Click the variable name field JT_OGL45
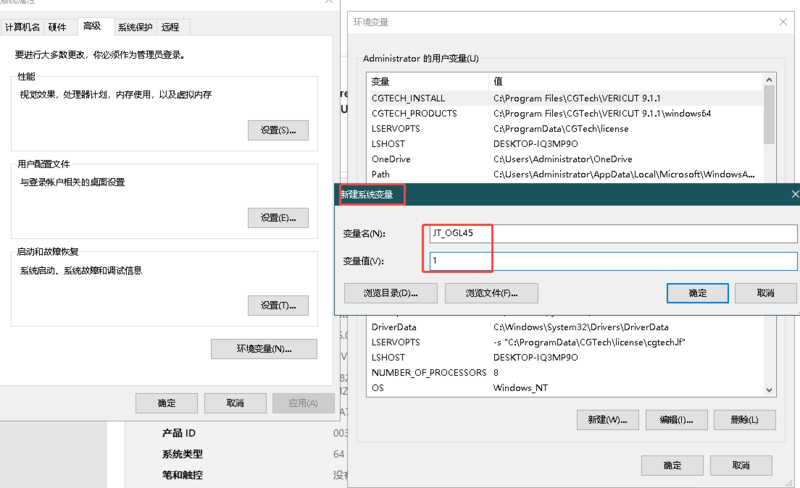The width and height of the screenshot is (800, 488). [612, 233]
